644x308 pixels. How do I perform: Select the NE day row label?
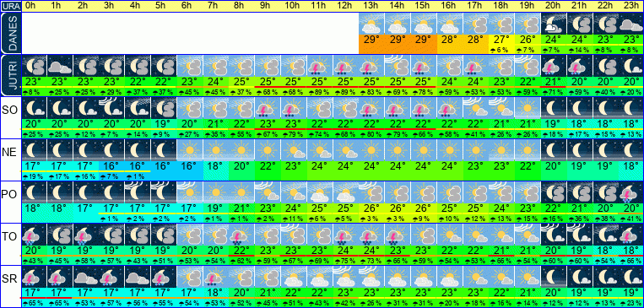pyautogui.click(x=10, y=153)
